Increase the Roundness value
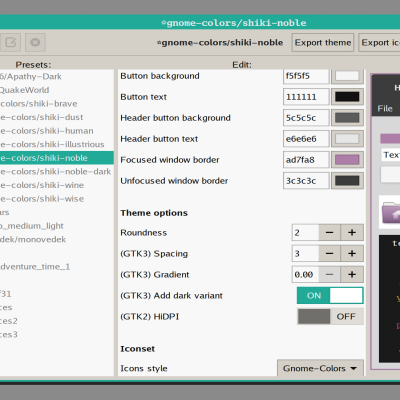 pyautogui.click(x=352, y=233)
